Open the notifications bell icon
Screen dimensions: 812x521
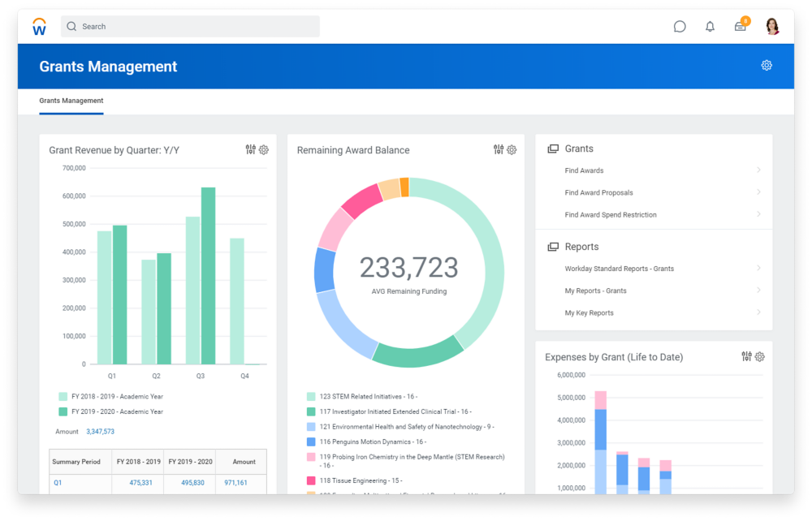pos(710,27)
